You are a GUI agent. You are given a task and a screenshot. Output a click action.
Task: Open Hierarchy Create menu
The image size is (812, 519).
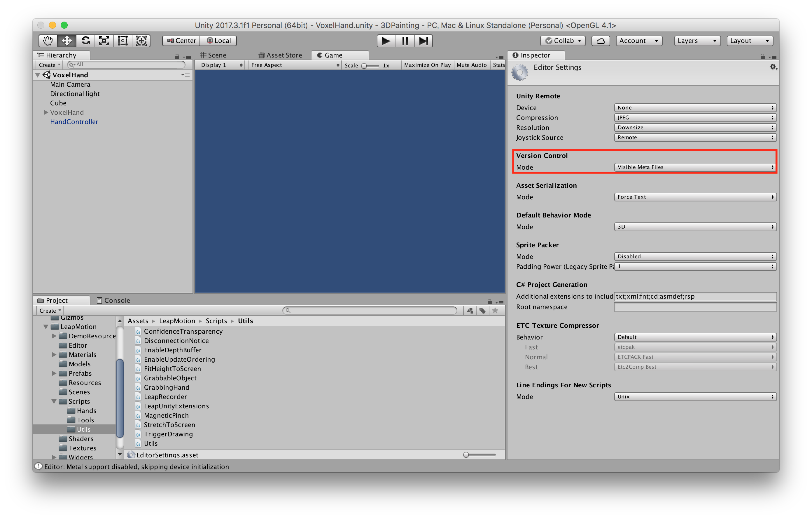coord(49,65)
